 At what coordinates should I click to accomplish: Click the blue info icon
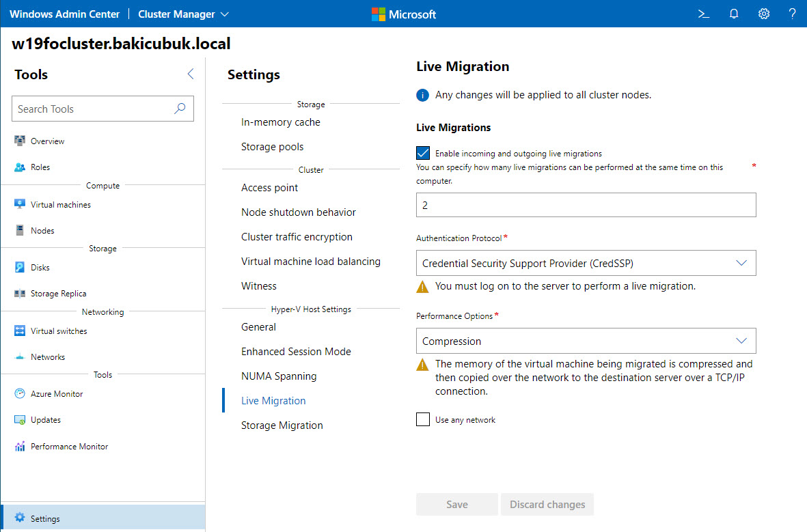422,95
